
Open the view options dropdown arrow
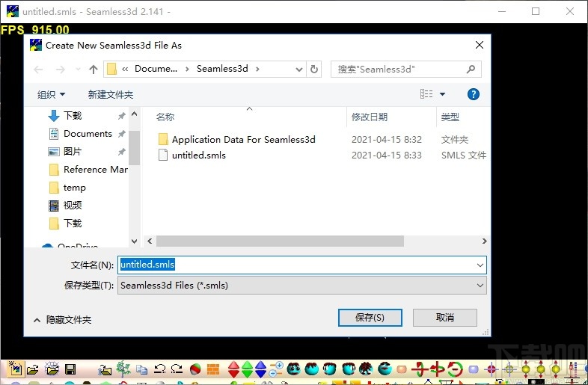(443, 94)
